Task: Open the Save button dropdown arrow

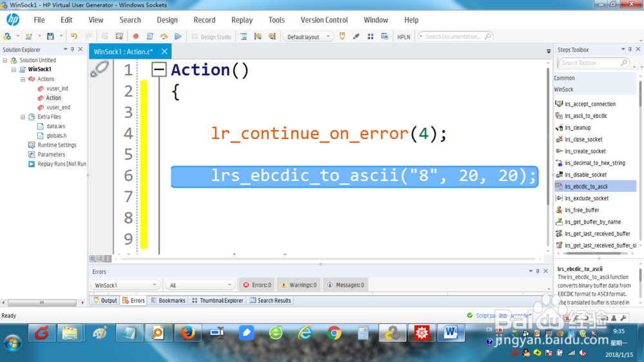Action: 61,36
